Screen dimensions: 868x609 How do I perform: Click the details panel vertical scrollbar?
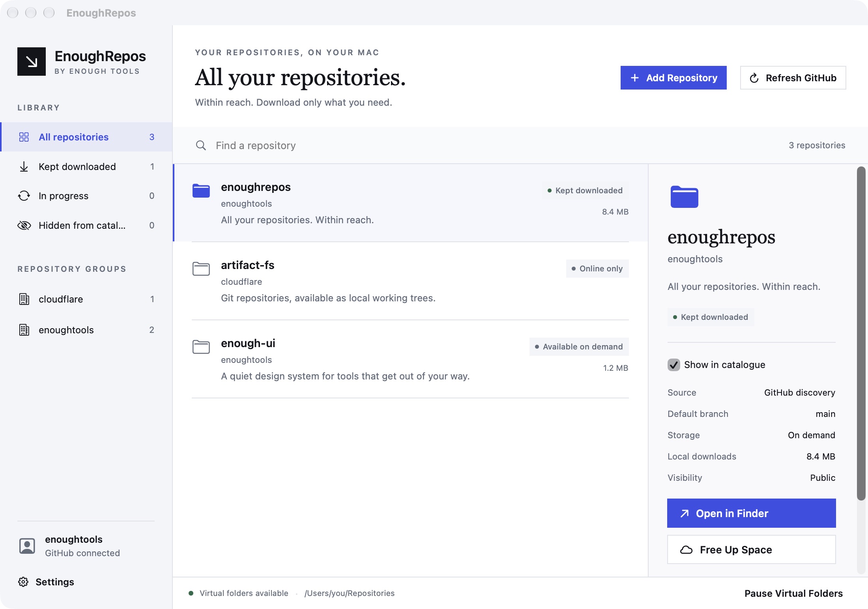(x=861, y=333)
